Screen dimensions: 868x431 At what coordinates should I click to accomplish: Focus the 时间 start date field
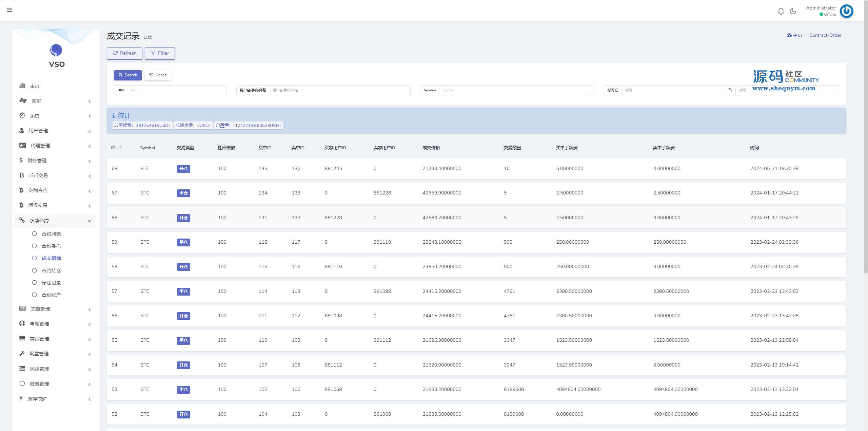[673, 90]
